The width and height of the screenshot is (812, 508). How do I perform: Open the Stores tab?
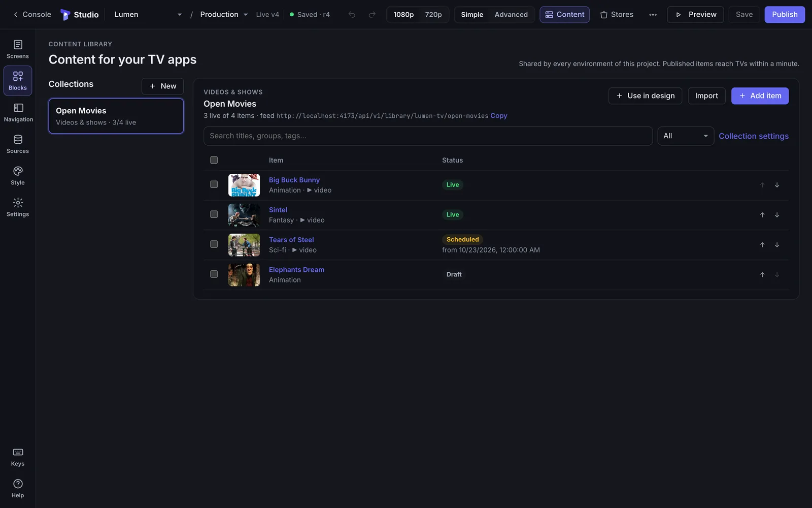(617, 15)
